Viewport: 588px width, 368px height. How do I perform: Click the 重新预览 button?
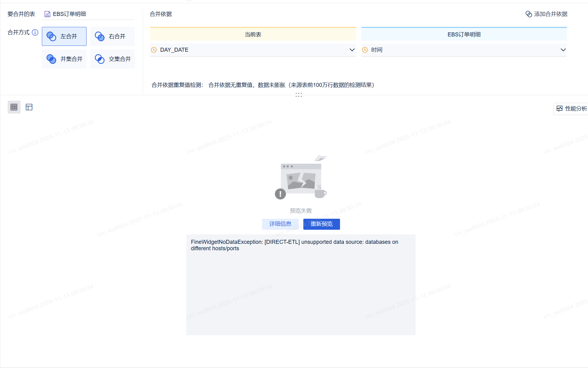coord(321,224)
